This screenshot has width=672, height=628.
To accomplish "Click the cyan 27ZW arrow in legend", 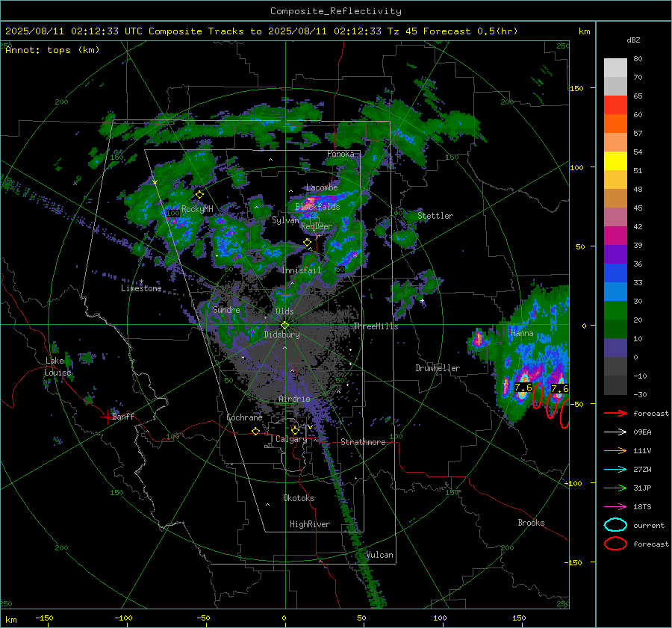I will point(615,470).
